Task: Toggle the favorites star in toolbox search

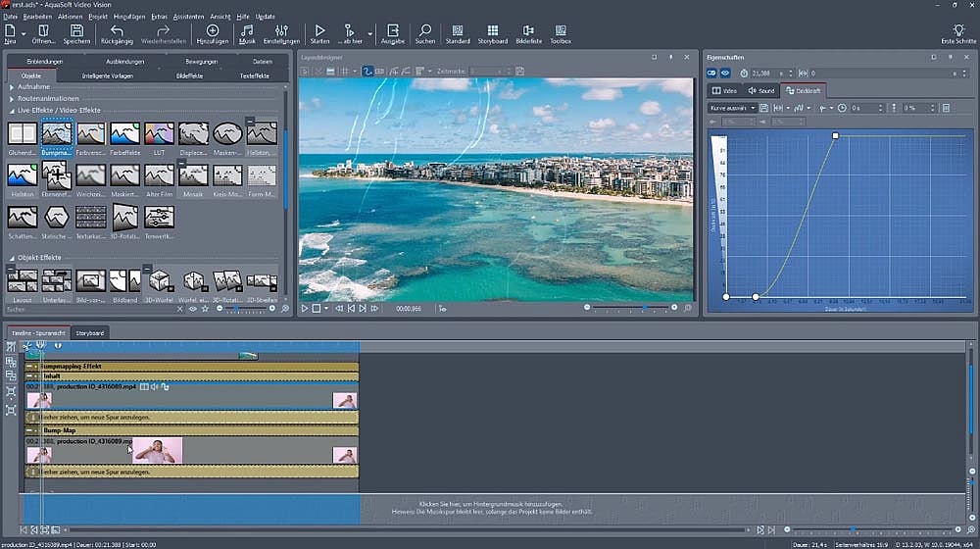Action: [207, 309]
